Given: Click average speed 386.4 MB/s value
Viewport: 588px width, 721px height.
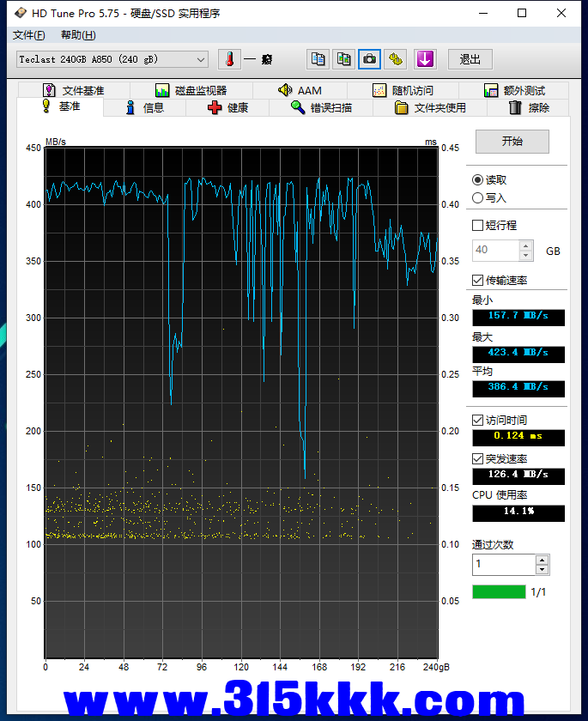Looking at the screenshot, I should coord(518,388).
